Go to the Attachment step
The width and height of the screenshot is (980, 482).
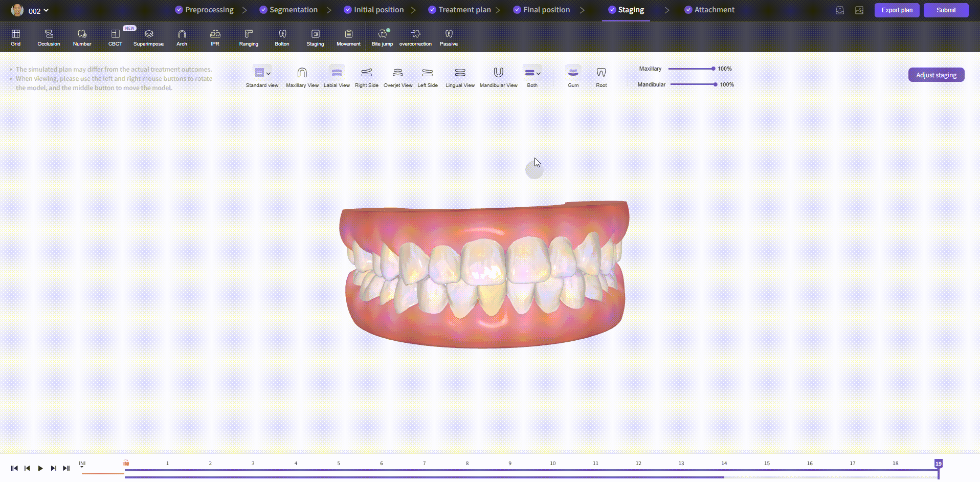tap(709, 10)
